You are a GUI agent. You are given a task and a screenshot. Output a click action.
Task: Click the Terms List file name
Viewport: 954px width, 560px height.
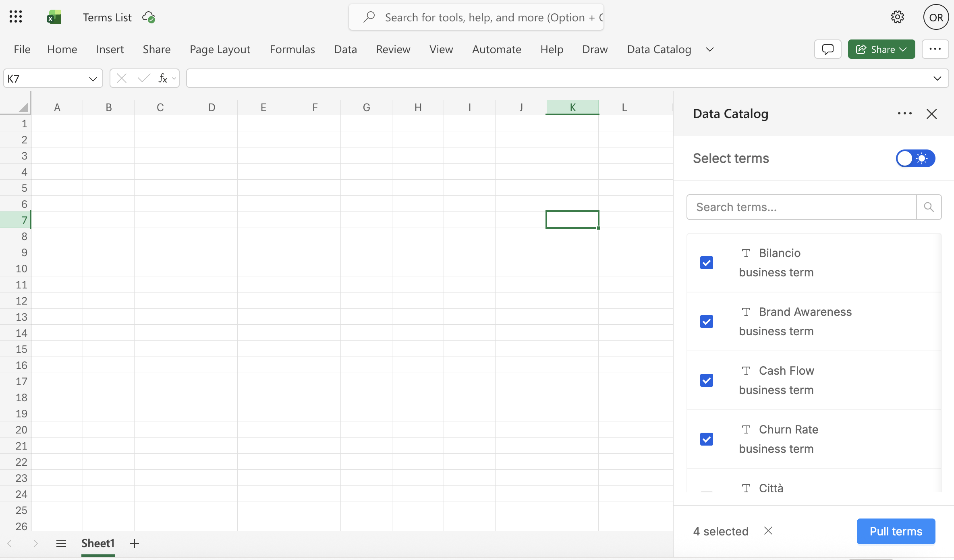[x=107, y=17]
